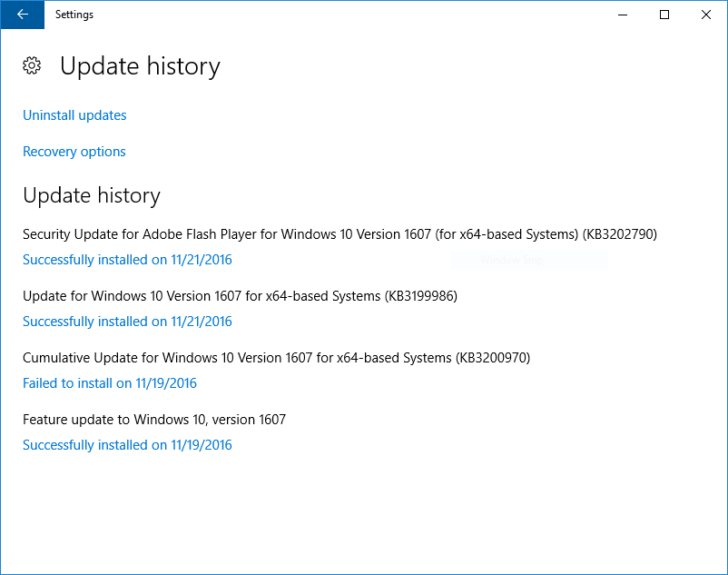Viewport: 728px width, 575px height.
Task: Click the gear icon beside Update history
Action: [32, 65]
